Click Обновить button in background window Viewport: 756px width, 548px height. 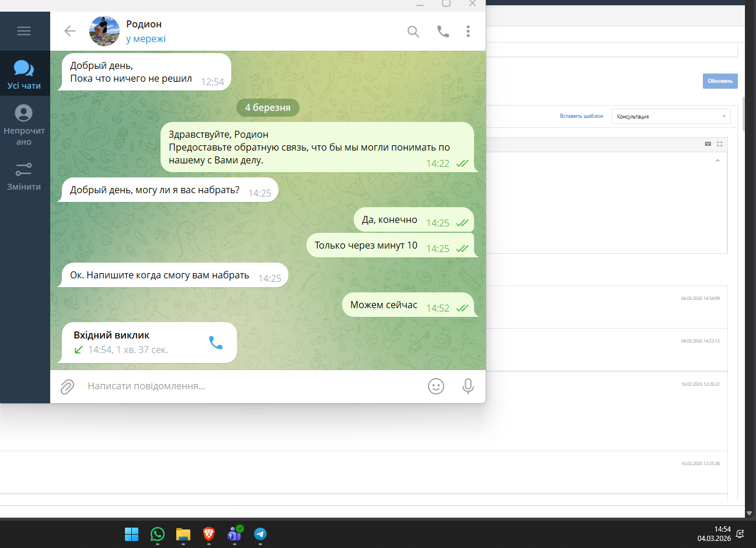(x=720, y=81)
